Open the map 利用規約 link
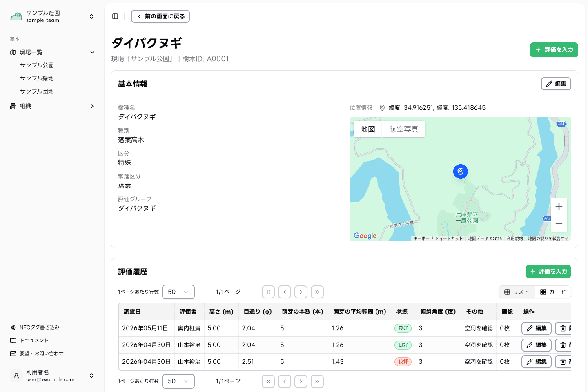Screen dimensions: 588x392 click(514, 238)
